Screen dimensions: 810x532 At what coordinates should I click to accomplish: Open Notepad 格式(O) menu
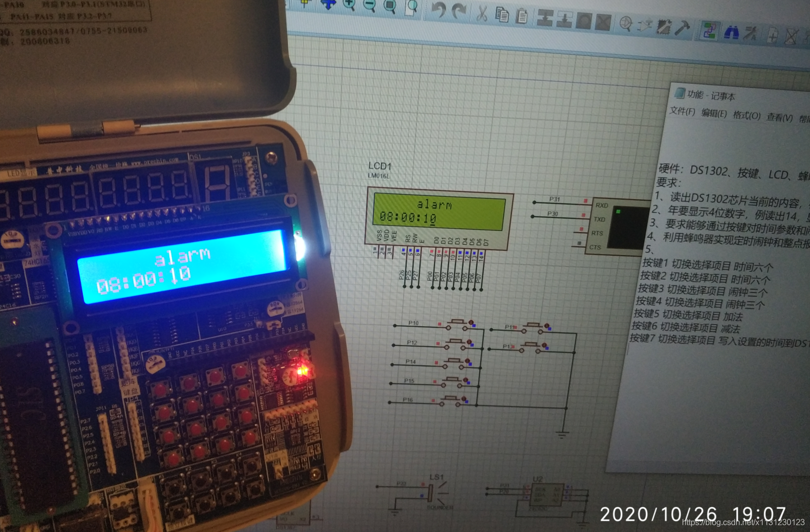(x=747, y=115)
